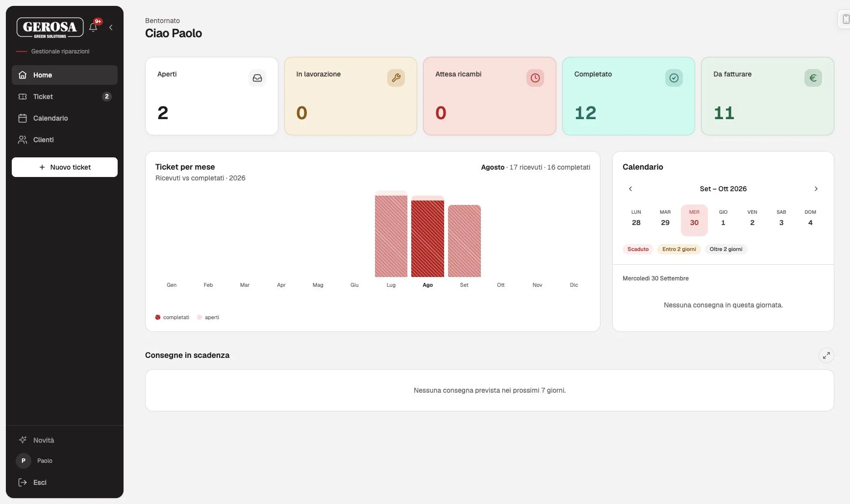
Task: Collapse the sidebar with the chevron arrow
Action: [x=111, y=27]
